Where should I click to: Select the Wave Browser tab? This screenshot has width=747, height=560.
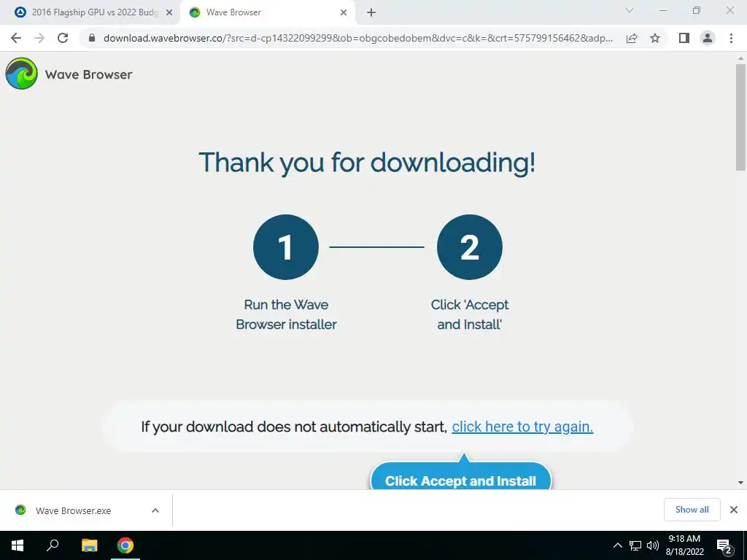point(267,13)
